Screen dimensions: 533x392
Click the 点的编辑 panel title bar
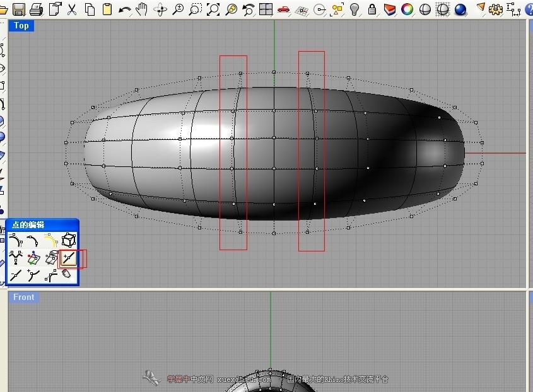coord(42,224)
